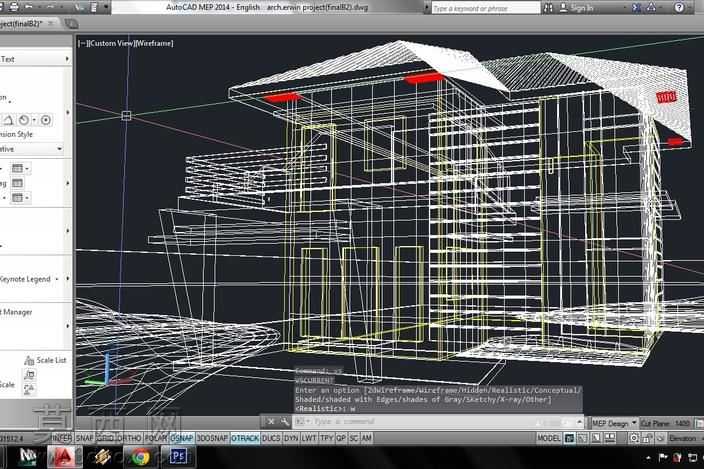The width and height of the screenshot is (704, 469).
Task: Toggle AM annotation monitor in status bar
Action: [x=367, y=438]
